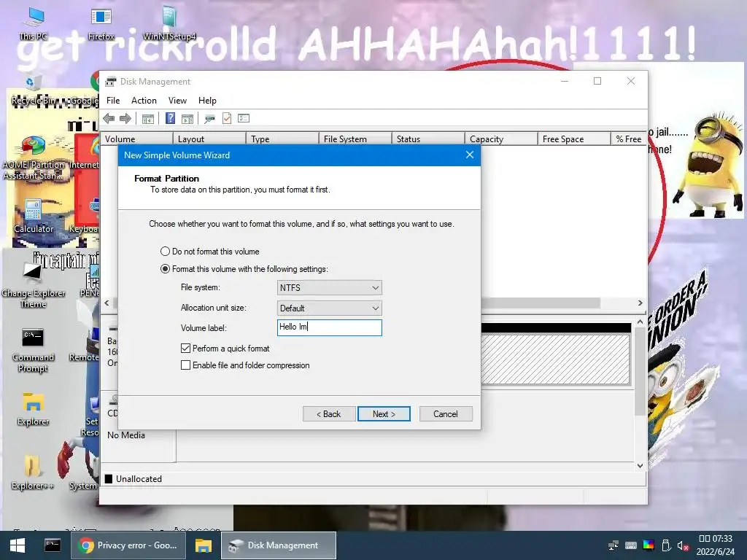
Task: Click the network tray icon
Action: (614, 545)
